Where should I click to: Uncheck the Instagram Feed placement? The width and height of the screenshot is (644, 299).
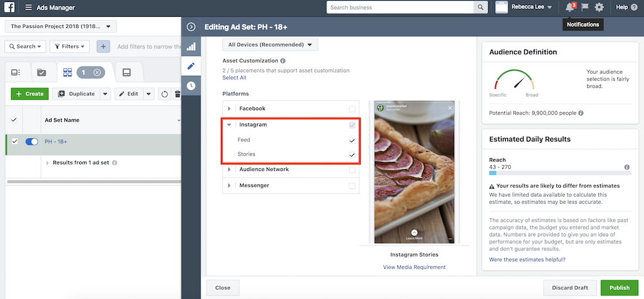coord(352,141)
